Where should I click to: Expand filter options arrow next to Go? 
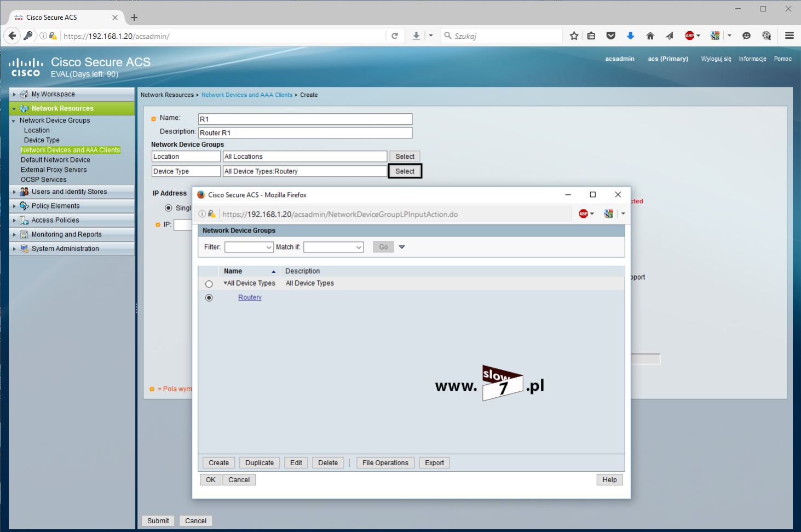(402, 247)
